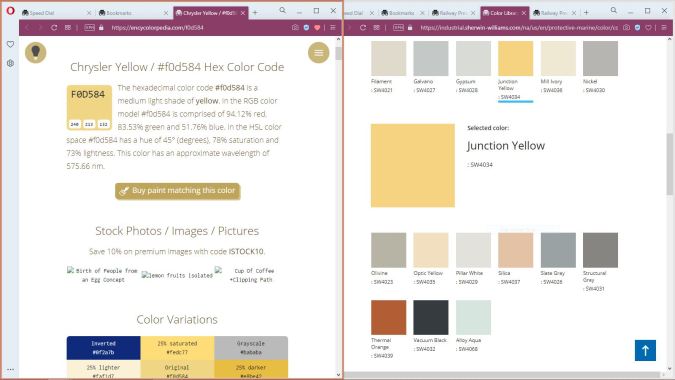The height and width of the screenshot is (380, 675).
Task: Pick the Gypsum SW4028 swatch
Action: (473, 59)
